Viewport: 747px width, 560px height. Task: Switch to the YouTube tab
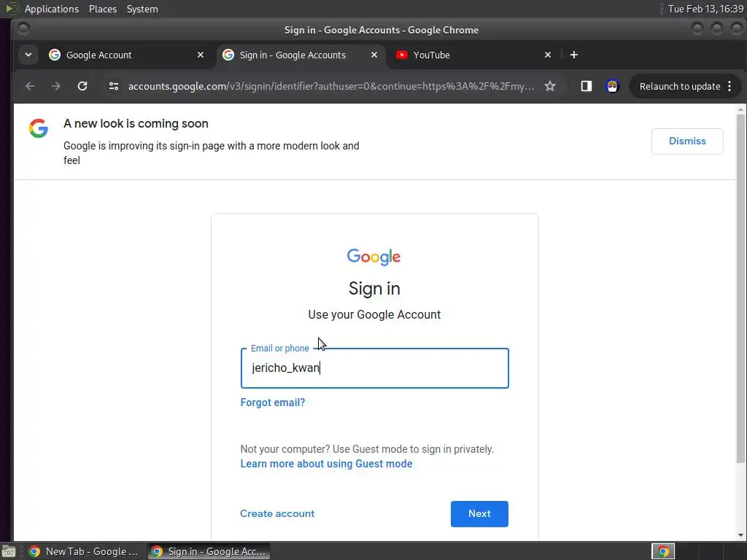coord(474,55)
